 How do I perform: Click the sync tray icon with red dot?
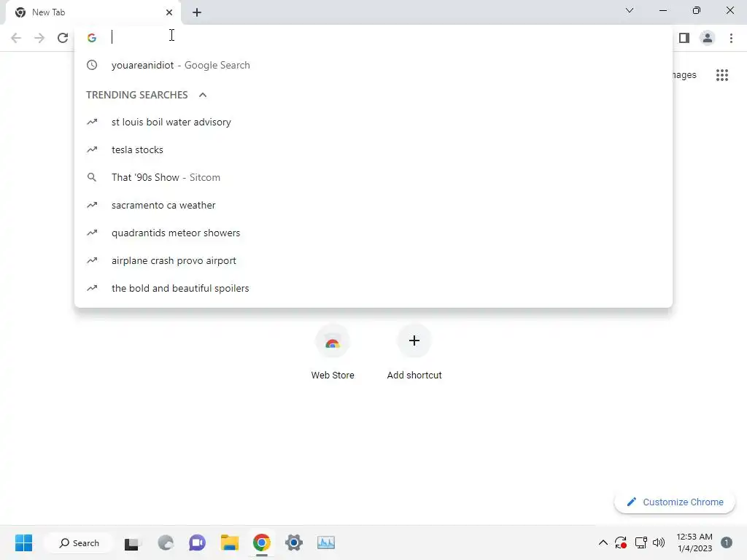coord(620,542)
